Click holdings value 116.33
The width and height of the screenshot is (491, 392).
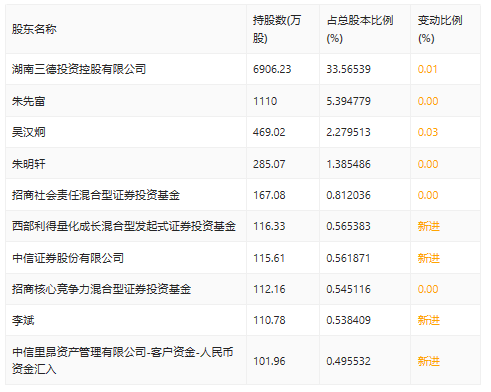point(269,226)
